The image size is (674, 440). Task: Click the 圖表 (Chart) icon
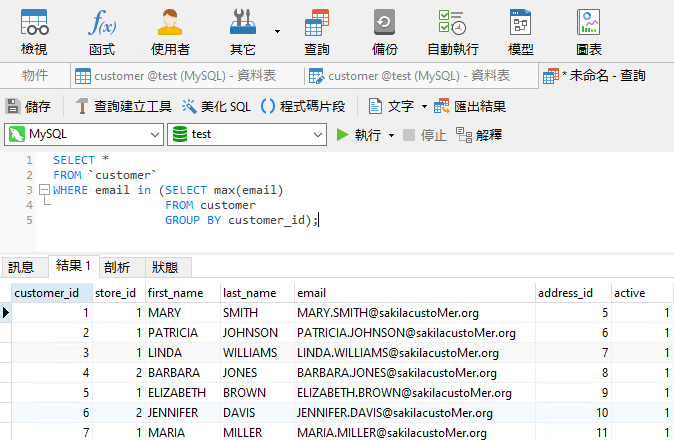(x=588, y=31)
